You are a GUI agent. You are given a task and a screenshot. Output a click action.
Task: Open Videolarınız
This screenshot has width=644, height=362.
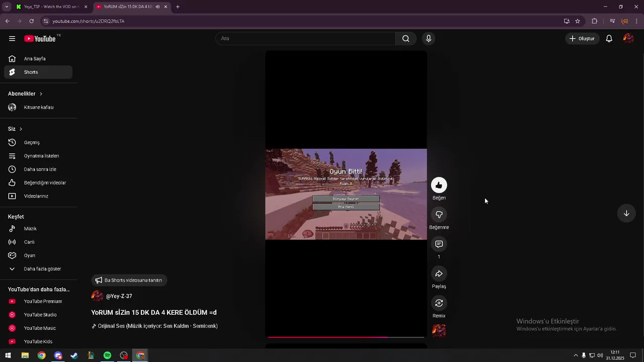(x=38, y=196)
